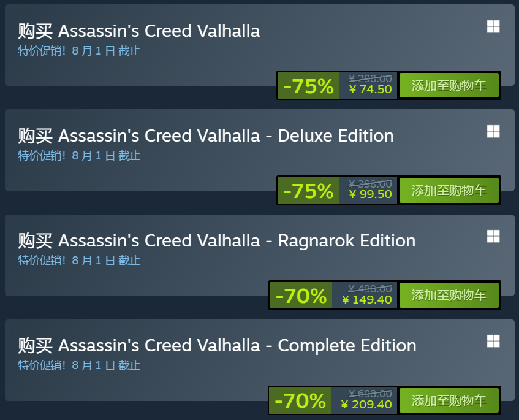Click the -70% badge on Ragnarok Edition
This screenshot has width=519, height=420.
(301, 296)
